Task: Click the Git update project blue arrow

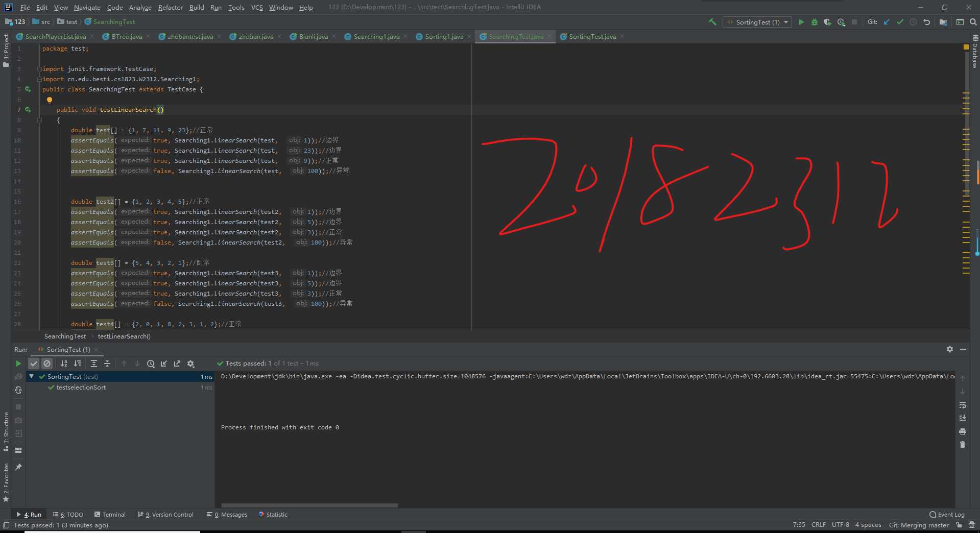Action: pos(887,22)
